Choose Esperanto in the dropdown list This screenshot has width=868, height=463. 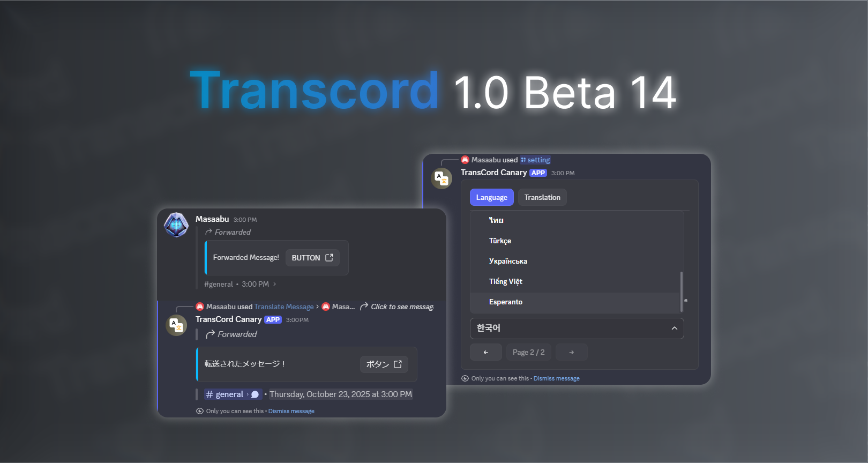point(577,302)
